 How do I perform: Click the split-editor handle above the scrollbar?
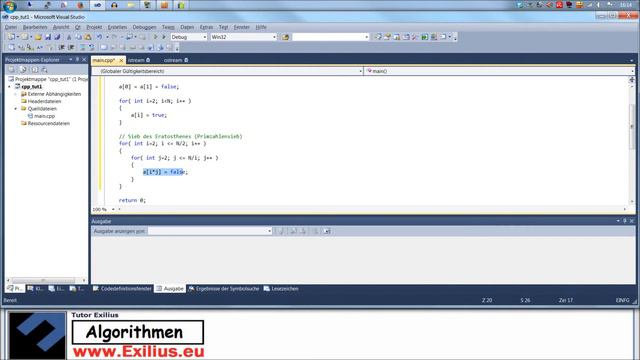pos(632,80)
